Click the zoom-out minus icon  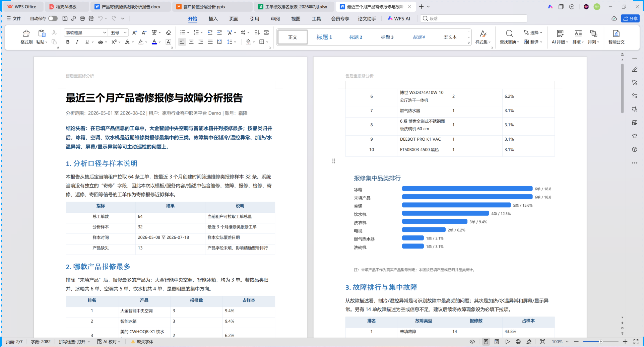pos(577,342)
